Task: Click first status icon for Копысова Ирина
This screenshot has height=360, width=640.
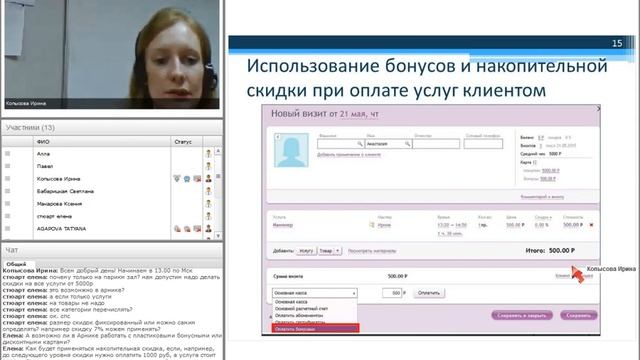Action: point(177,178)
